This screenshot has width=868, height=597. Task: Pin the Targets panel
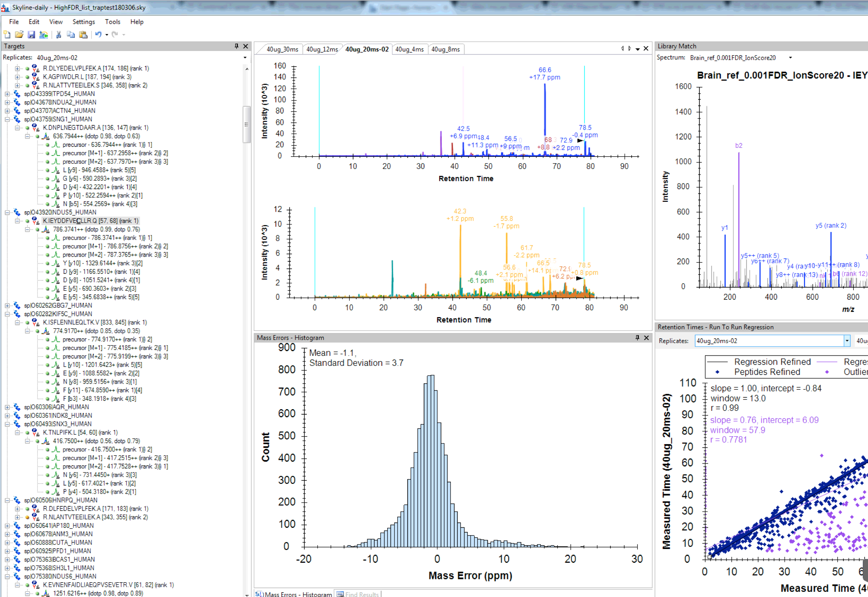236,46
